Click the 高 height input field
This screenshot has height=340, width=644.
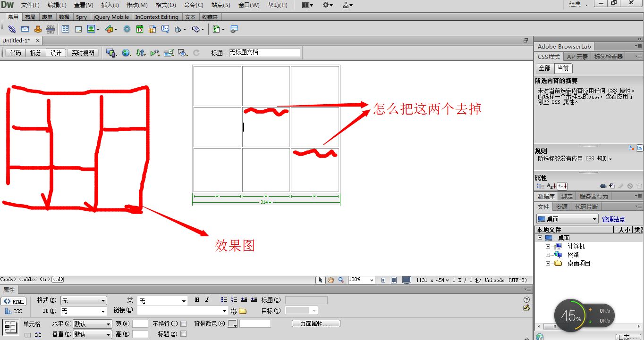[x=140, y=334]
